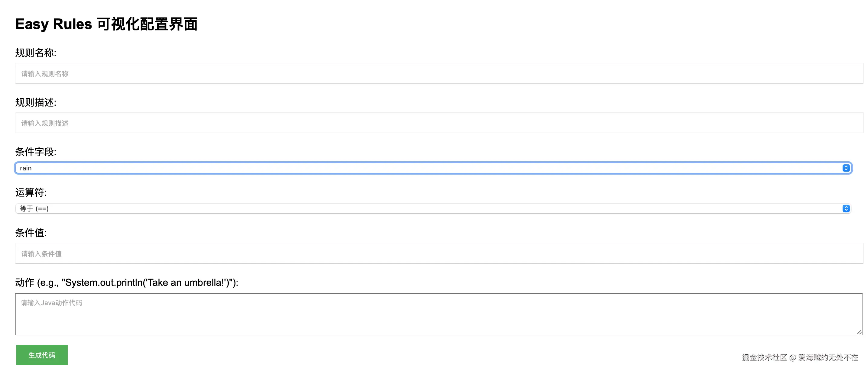
Task: Click the stepper arrow icon on the rain dropdown
Action: coord(846,168)
